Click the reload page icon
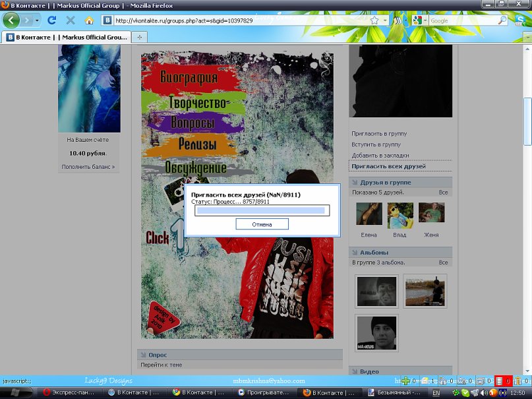The image size is (532, 399). coord(52,20)
